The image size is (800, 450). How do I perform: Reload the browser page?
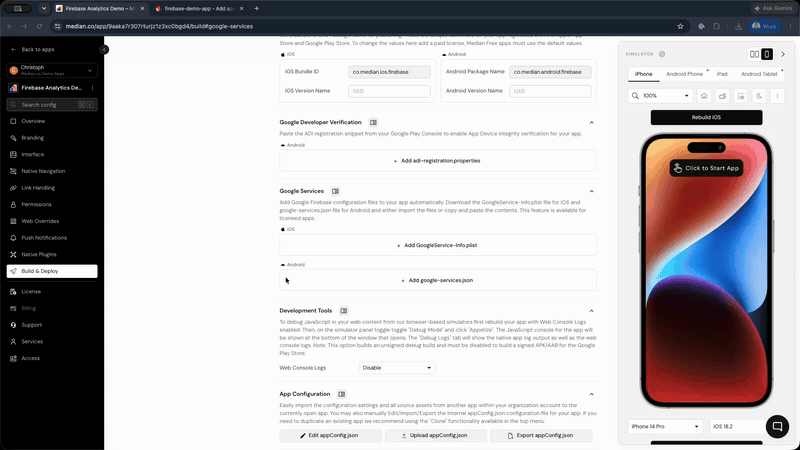(39, 27)
